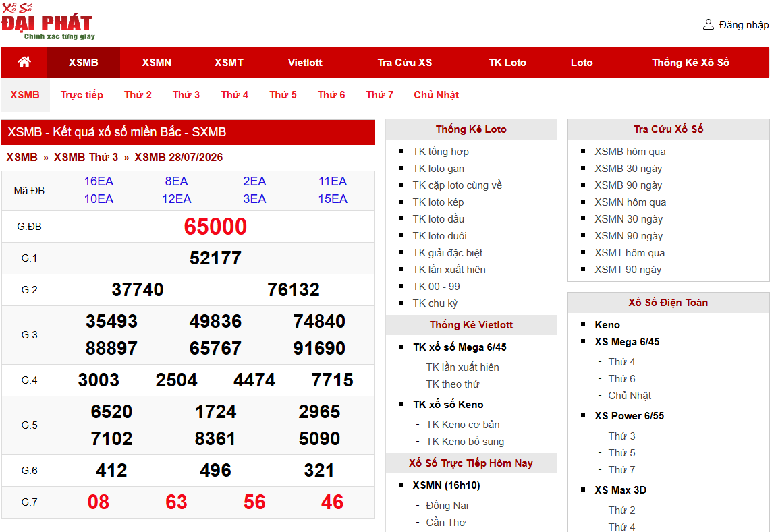Select the Thứ 5 sub-tab

coord(283,95)
